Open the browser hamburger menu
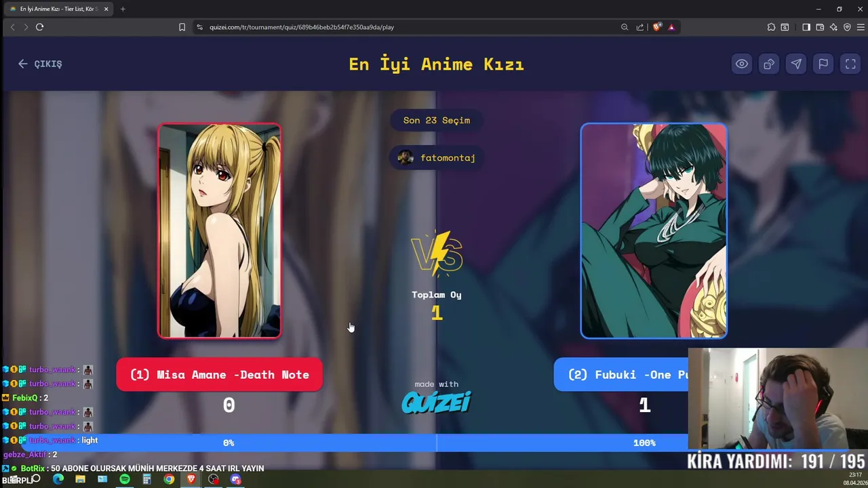The image size is (868, 488). [x=860, y=27]
